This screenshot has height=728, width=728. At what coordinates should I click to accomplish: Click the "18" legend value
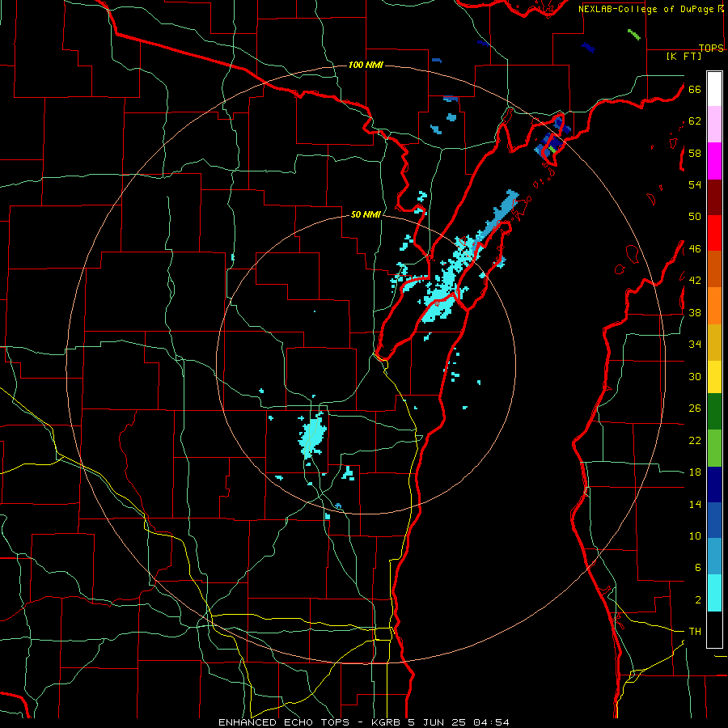(x=695, y=472)
